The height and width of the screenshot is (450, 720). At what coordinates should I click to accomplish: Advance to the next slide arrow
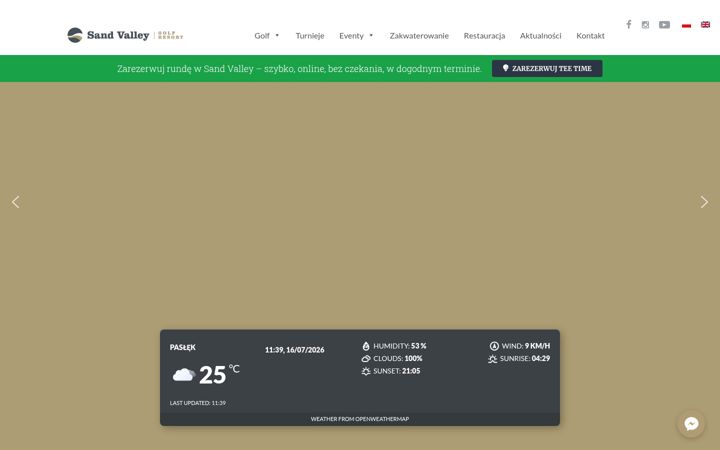(704, 202)
